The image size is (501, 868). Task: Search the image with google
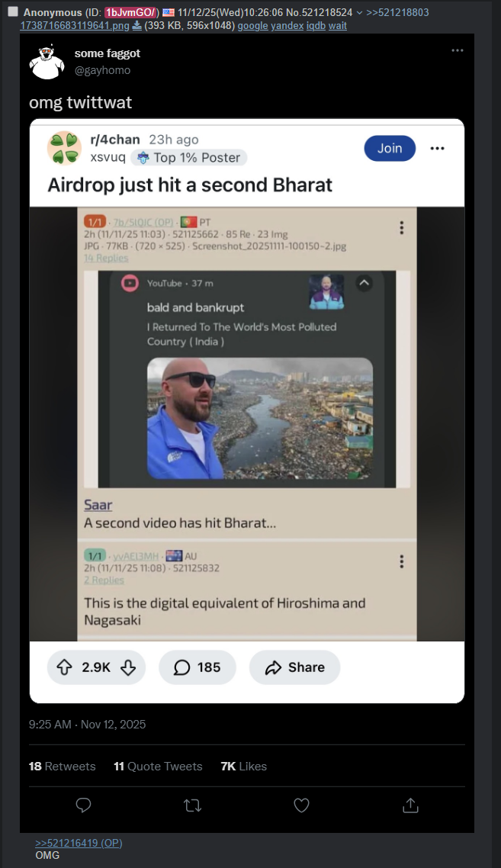point(252,25)
